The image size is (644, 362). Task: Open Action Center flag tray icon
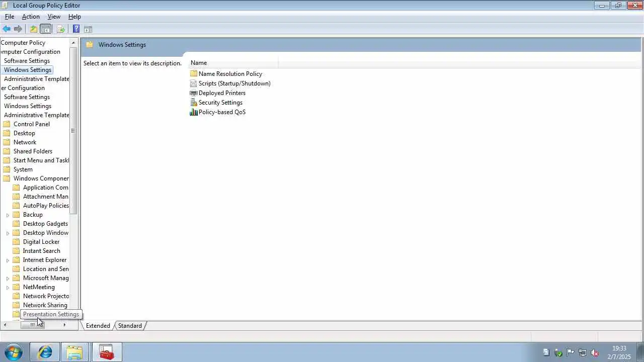[570, 352]
